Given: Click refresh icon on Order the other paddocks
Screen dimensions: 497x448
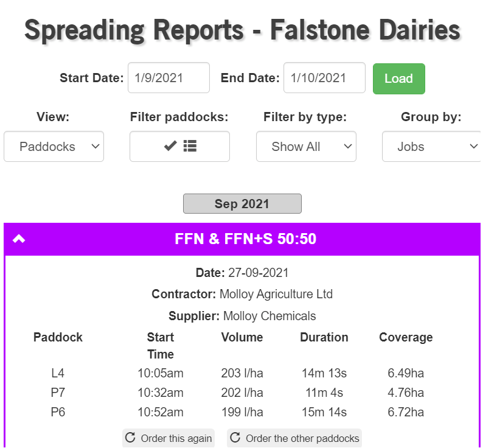Looking at the screenshot, I should [235, 438].
